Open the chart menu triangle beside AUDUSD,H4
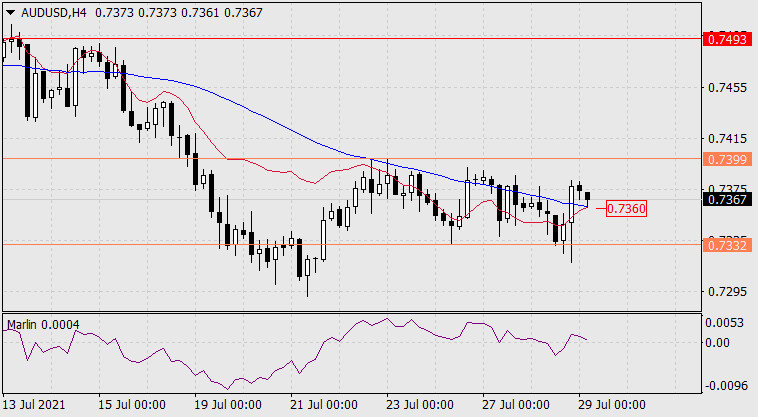The image size is (758, 417). 11,13
